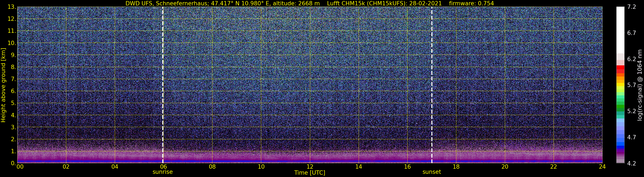The width and height of the screenshot is (644, 177).
Task: Click the "12" time axis tick label
Action: coord(310,167)
